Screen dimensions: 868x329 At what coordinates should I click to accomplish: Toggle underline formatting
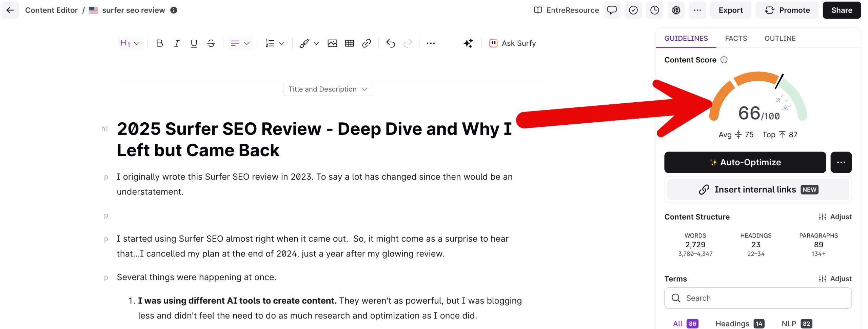(x=194, y=43)
